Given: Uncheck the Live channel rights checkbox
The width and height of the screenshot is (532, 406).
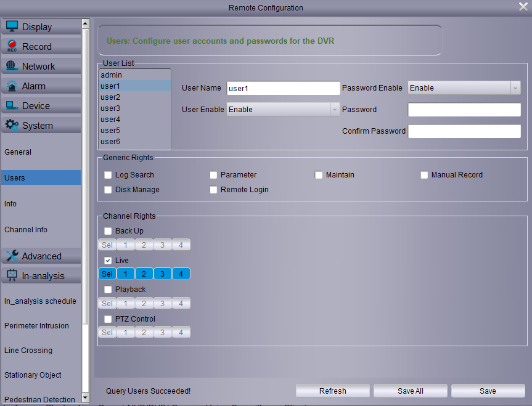Looking at the screenshot, I should tap(108, 261).
